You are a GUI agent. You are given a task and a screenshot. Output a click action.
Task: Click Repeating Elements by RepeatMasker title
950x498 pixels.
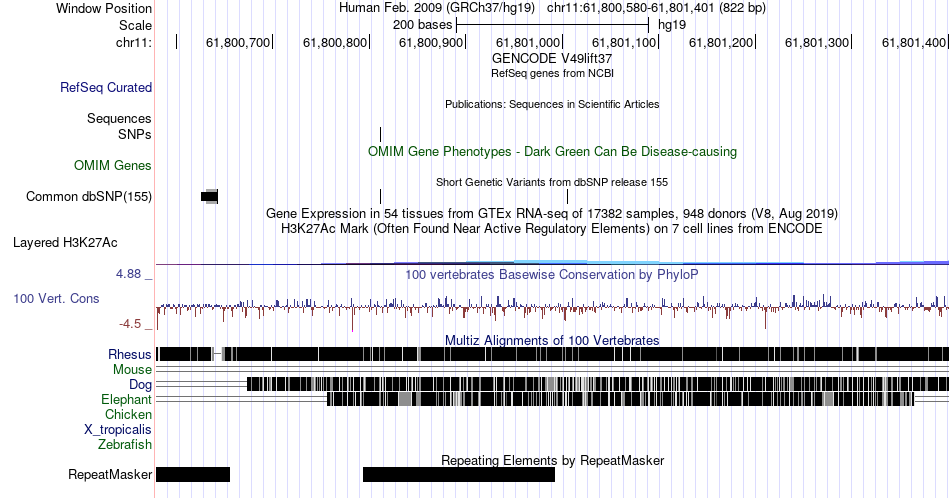[552, 460]
